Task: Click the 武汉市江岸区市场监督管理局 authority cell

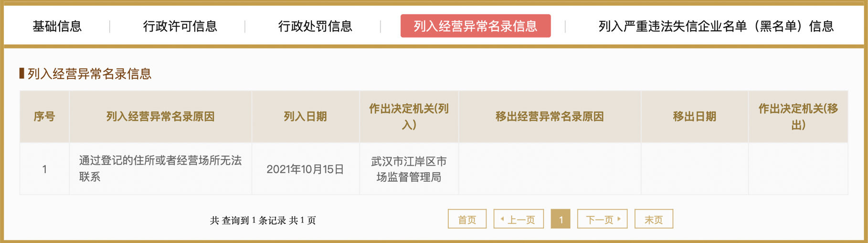Action: [x=409, y=169]
